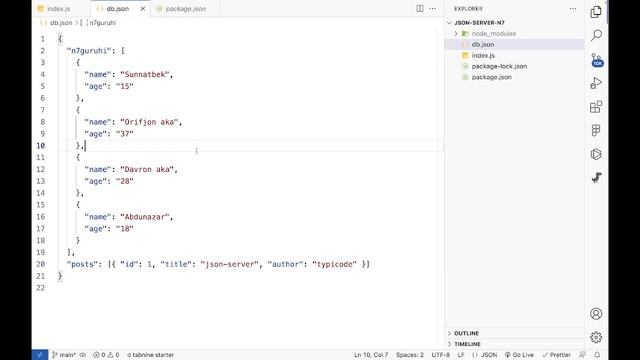
Task: Click the "typicode" value on line 20
Action: click(334, 264)
